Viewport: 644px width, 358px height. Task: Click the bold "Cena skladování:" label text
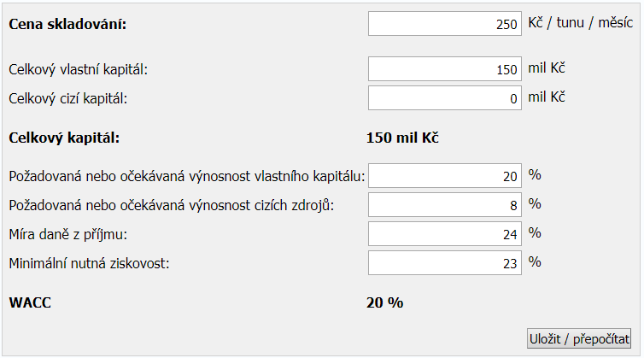67,24
